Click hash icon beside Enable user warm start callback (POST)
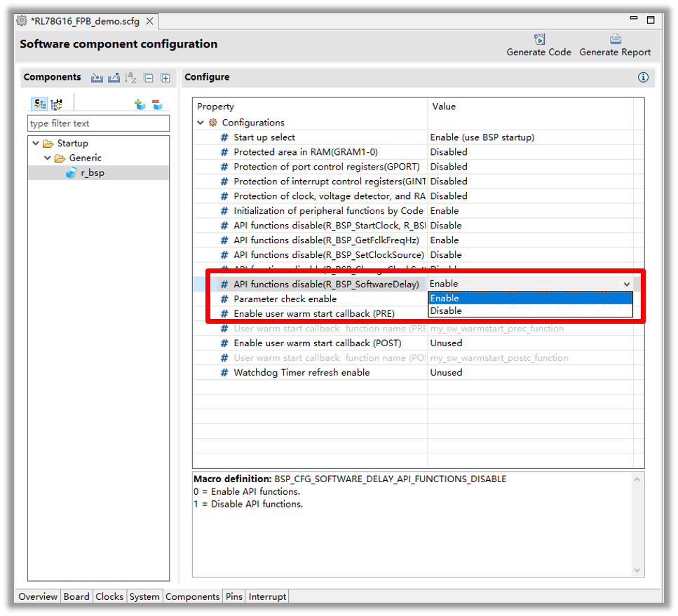Screen dimensions: 678x616 tap(224, 343)
